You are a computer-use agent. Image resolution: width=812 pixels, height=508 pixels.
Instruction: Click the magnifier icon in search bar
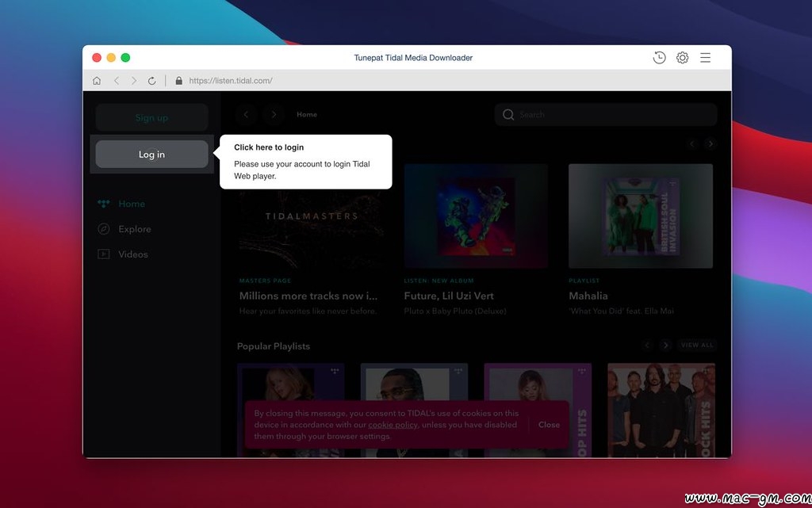click(508, 114)
